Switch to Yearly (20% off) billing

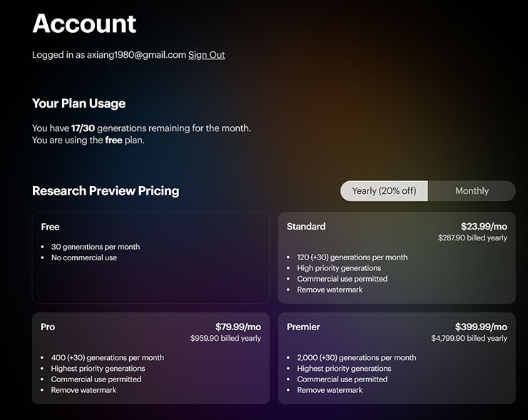coord(384,191)
